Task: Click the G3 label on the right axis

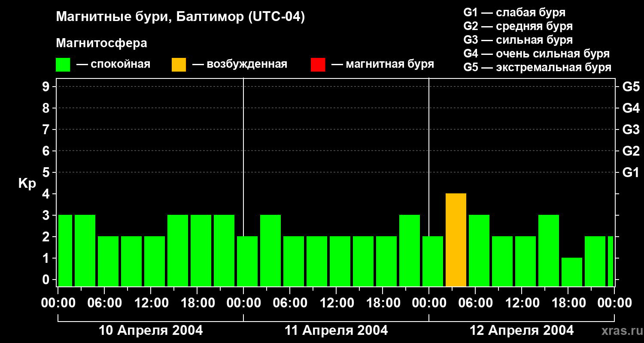Action: pyautogui.click(x=631, y=130)
